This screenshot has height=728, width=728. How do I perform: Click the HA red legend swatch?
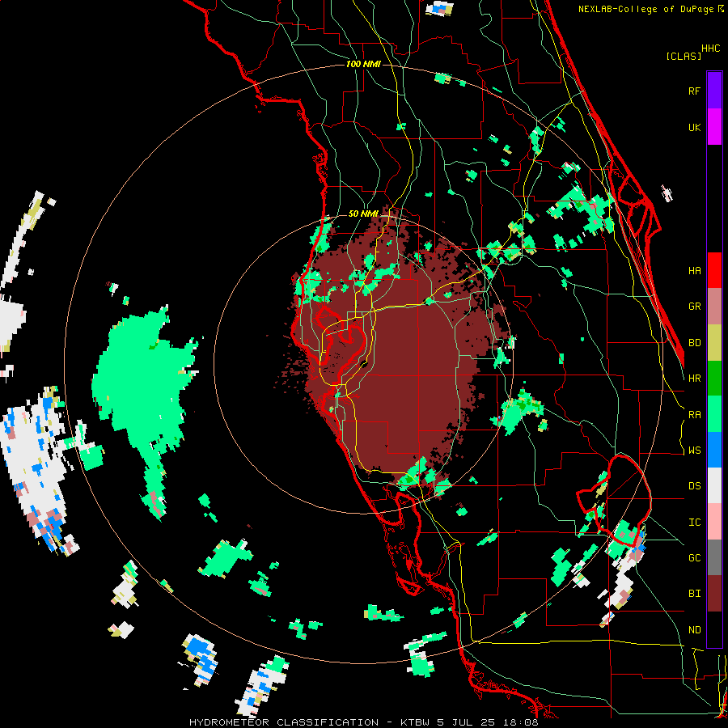click(x=714, y=270)
